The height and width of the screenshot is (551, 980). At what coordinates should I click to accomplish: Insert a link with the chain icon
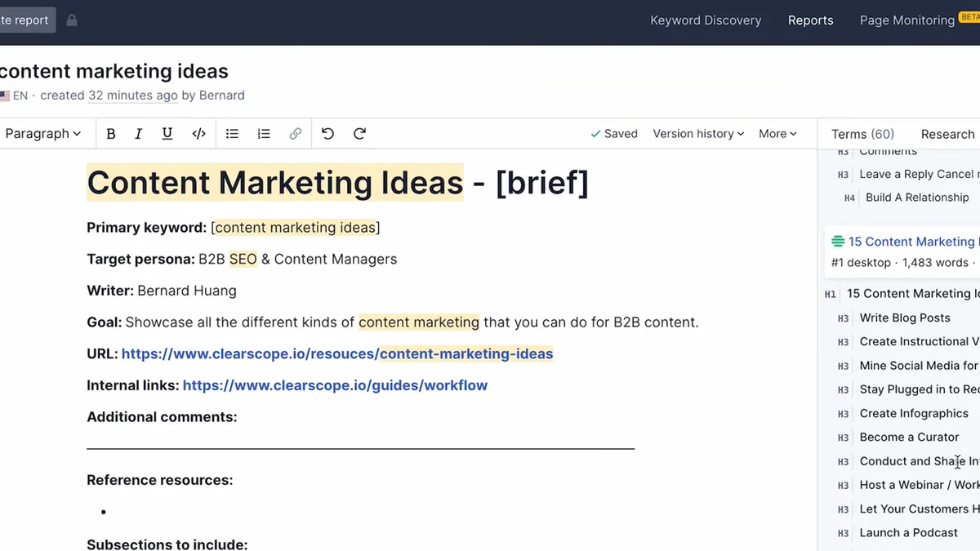[296, 134]
